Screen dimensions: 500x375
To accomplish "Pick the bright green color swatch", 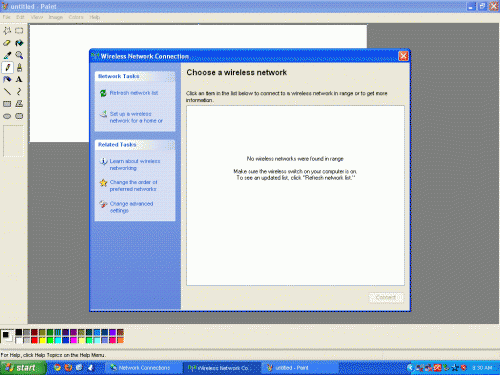I will (50, 340).
